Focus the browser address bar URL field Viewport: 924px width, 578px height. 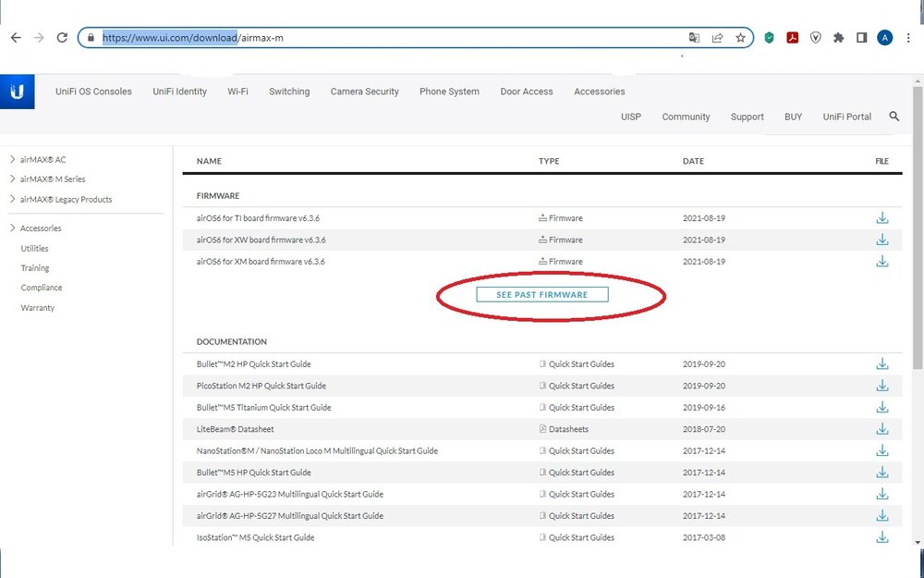pos(388,38)
